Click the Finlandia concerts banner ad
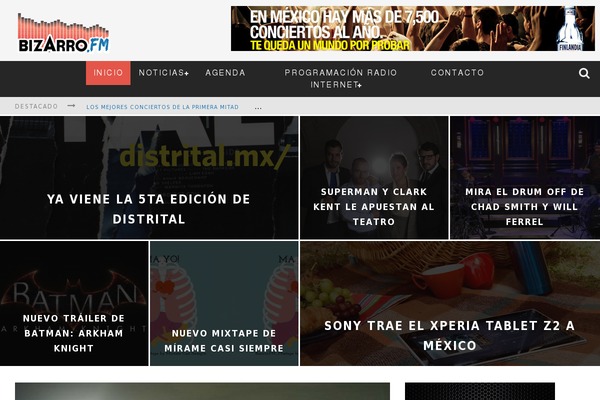Image resolution: width=600 pixels, height=400 pixels. pyautogui.click(x=412, y=28)
